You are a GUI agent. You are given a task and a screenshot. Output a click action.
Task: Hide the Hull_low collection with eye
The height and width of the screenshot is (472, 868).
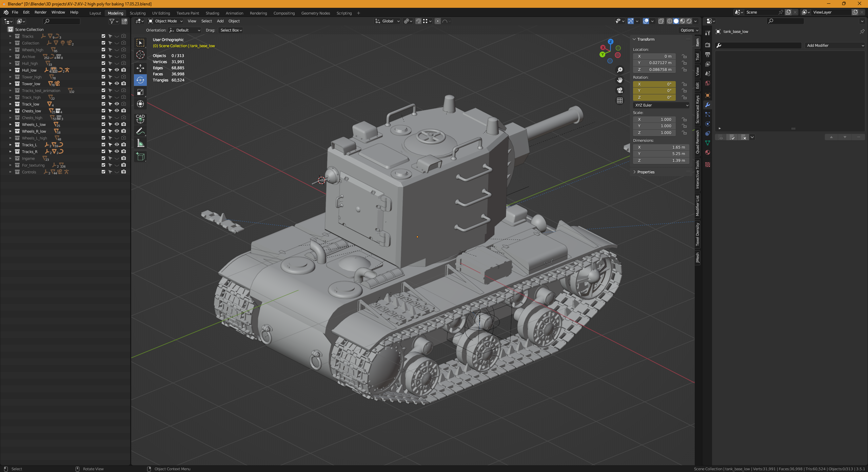pos(117,70)
